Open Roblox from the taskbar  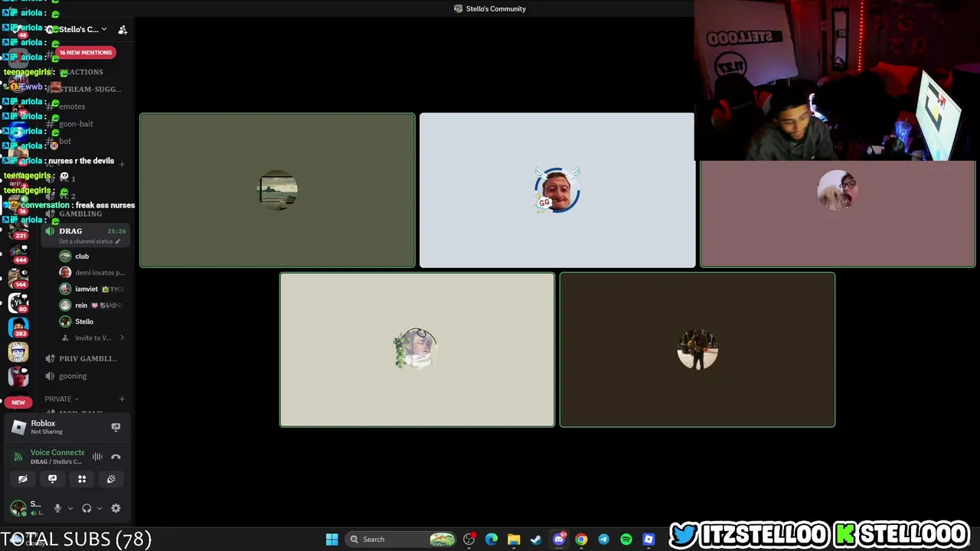[648, 540]
